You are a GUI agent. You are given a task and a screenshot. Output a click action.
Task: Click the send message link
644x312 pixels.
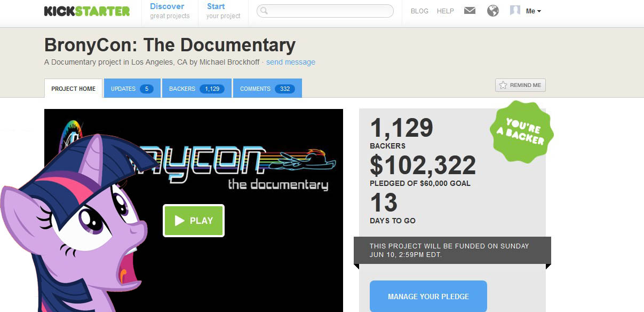(x=291, y=62)
